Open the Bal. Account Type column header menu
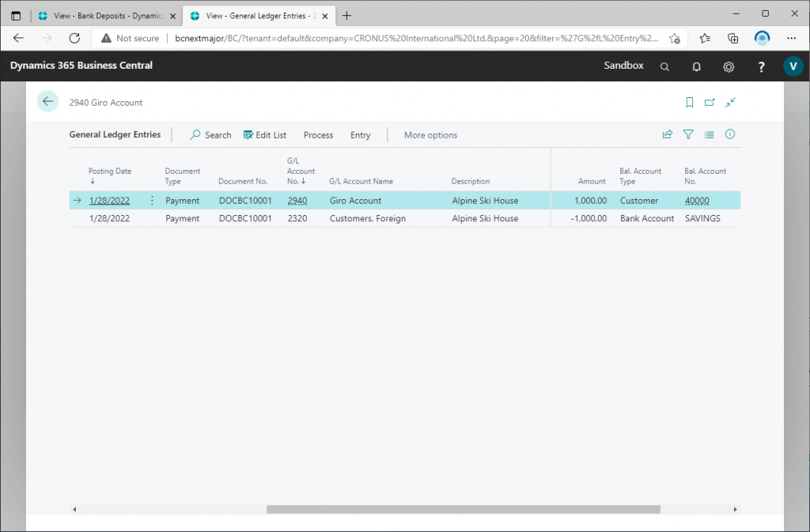The width and height of the screenshot is (810, 532). coord(641,176)
